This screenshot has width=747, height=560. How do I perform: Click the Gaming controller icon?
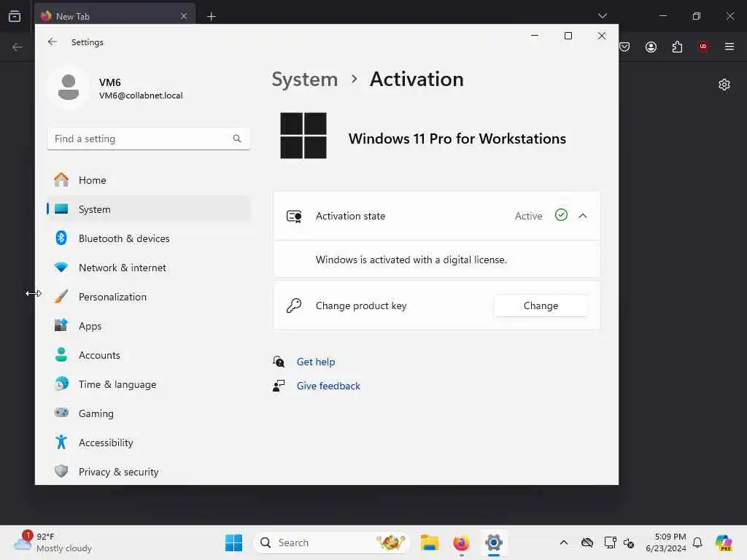(61, 413)
